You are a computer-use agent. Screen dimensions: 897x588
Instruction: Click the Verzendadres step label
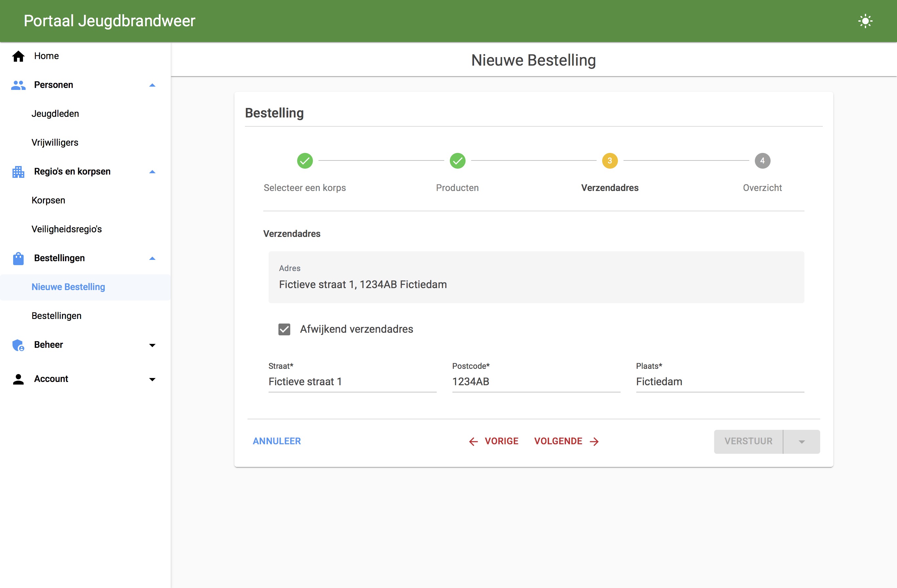pos(610,188)
